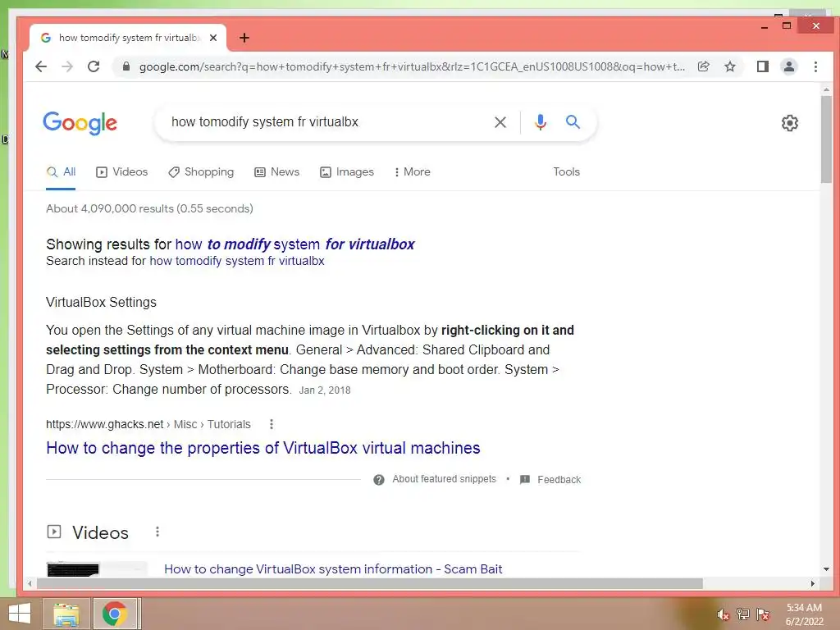Submit search with the magnifier icon
Screen dimensions: 840x630
pos(573,121)
